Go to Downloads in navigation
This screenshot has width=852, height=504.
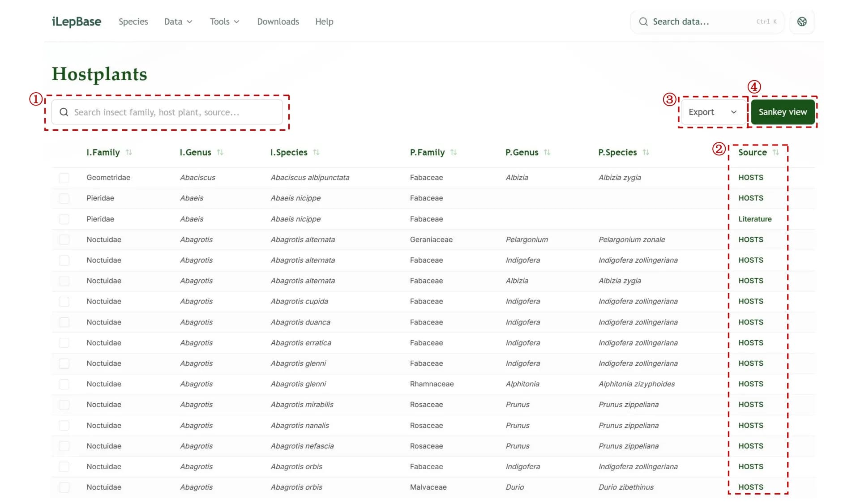coord(278,21)
